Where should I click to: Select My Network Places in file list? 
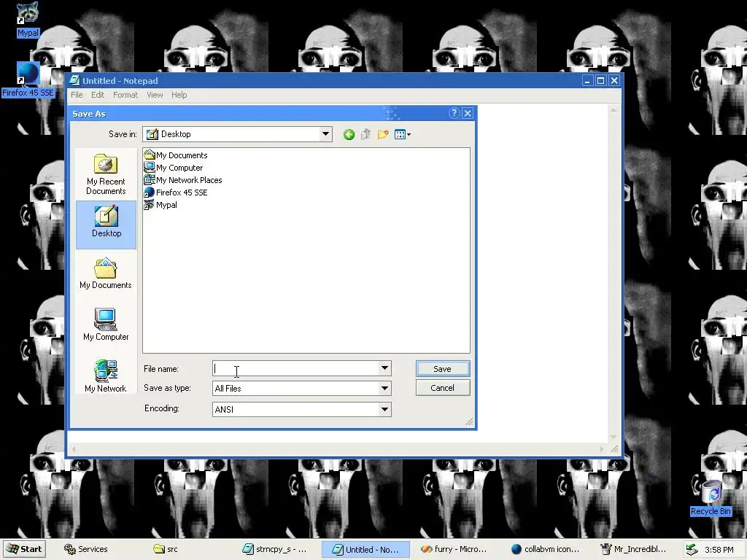183,180
